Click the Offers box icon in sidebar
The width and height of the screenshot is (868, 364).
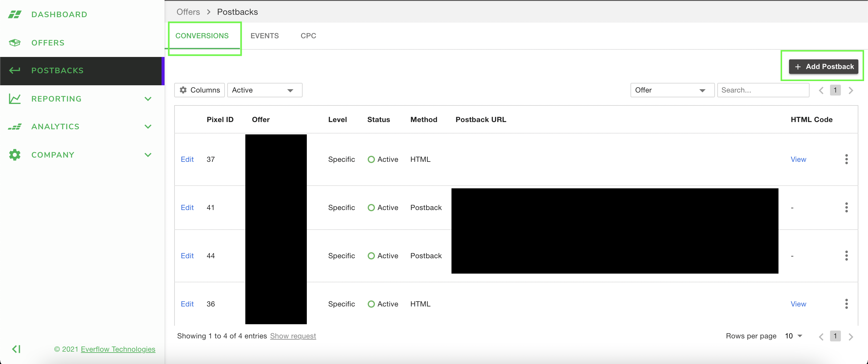coord(14,43)
